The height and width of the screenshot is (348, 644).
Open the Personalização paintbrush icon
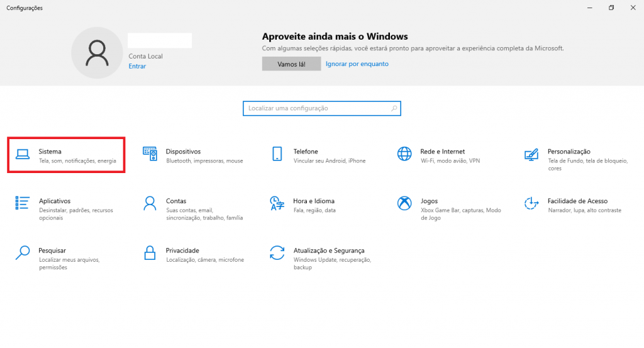pyautogui.click(x=531, y=154)
